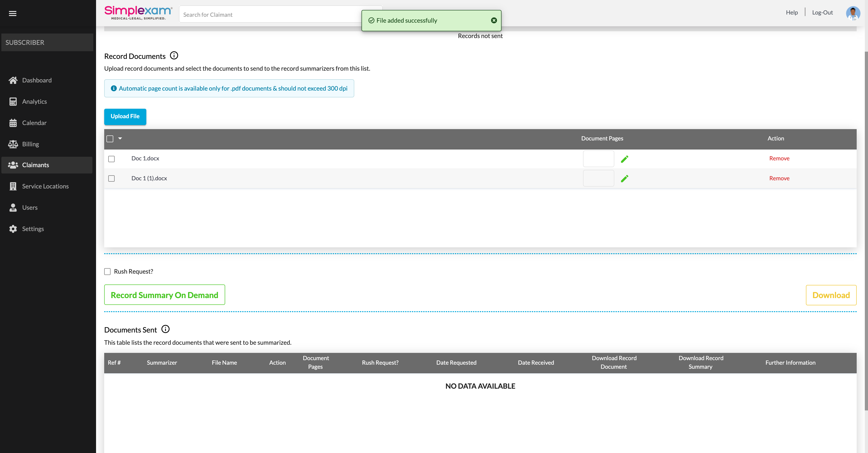Close the File added successfully notification
Screen dimensions: 868x453
(x=494, y=21)
